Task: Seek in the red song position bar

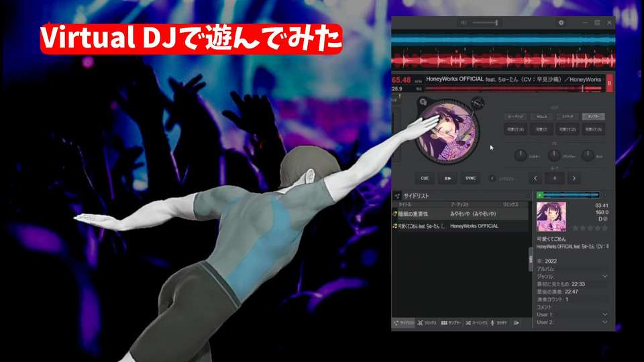Action: [x=513, y=88]
